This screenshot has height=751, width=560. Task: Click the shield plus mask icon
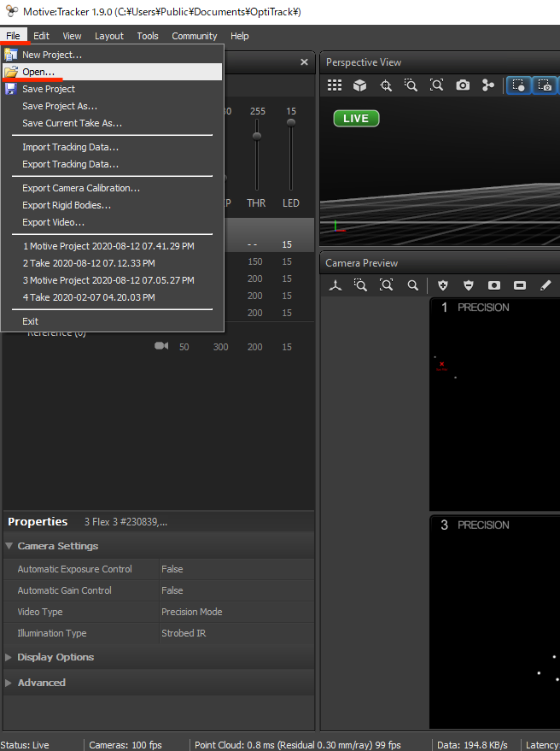click(x=443, y=285)
